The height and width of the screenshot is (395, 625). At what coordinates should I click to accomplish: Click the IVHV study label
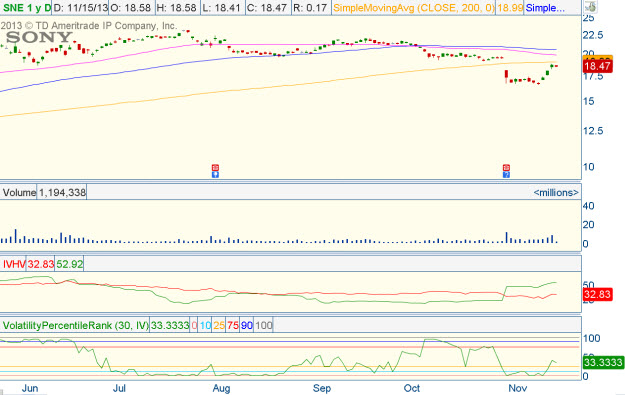click(14, 264)
